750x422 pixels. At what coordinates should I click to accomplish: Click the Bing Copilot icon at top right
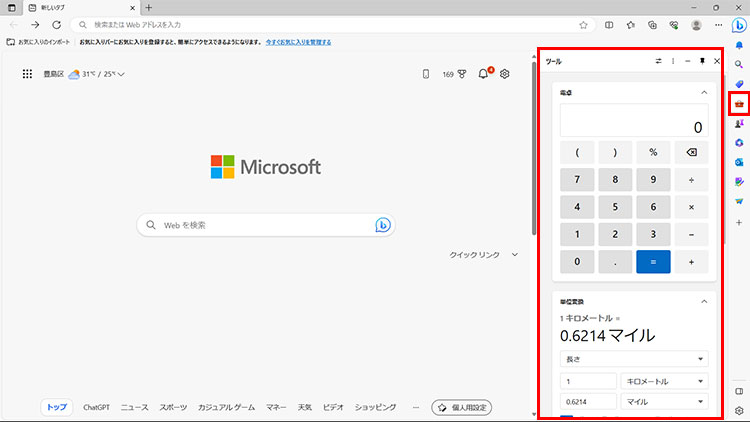(739, 25)
